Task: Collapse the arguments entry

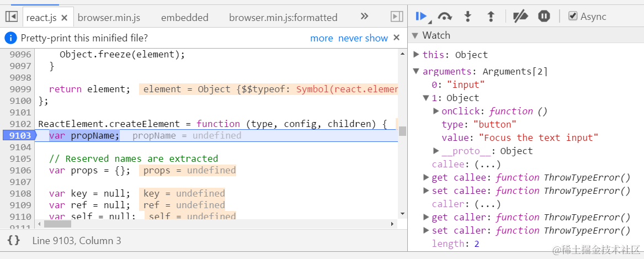Action: click(416, 72)
